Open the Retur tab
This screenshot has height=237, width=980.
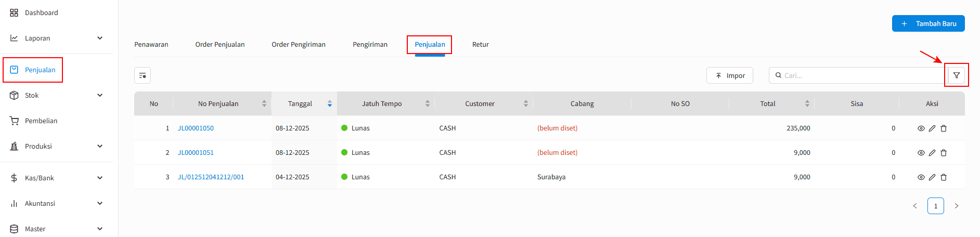click(x=480, y=45)
